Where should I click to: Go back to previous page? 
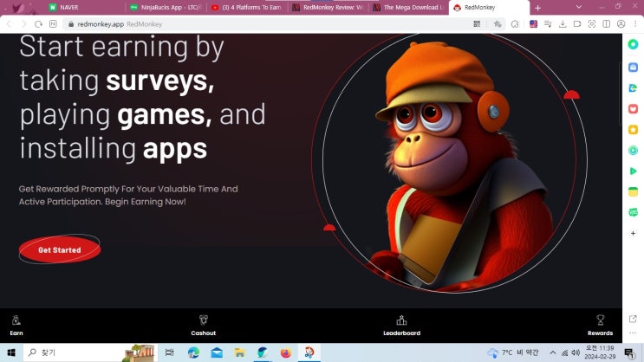click(x=9, y=24)
